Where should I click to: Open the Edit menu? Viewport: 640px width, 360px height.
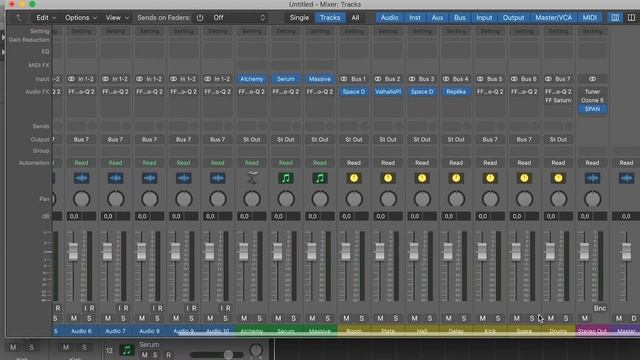point(46,18)
